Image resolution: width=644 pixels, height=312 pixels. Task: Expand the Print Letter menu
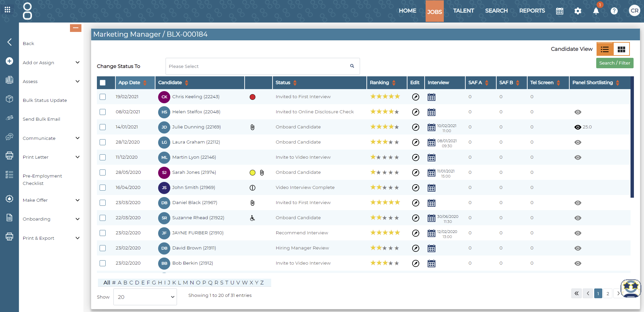(x=78, y=157)
